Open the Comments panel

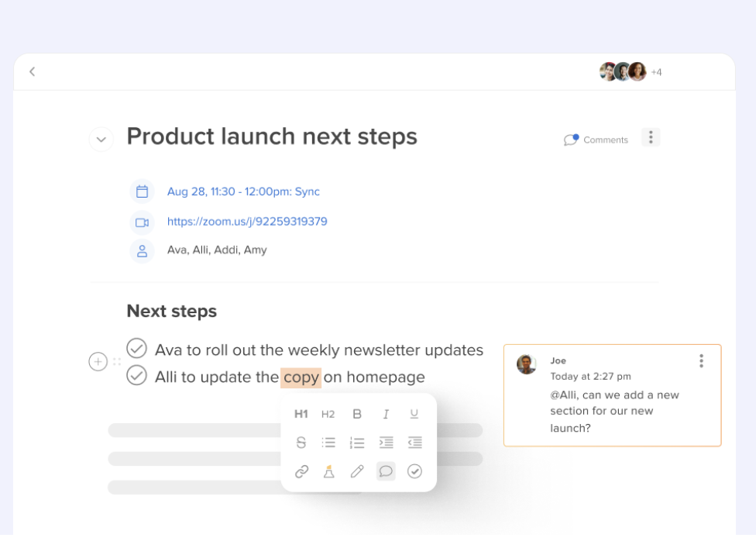click(x=596, y=140)
